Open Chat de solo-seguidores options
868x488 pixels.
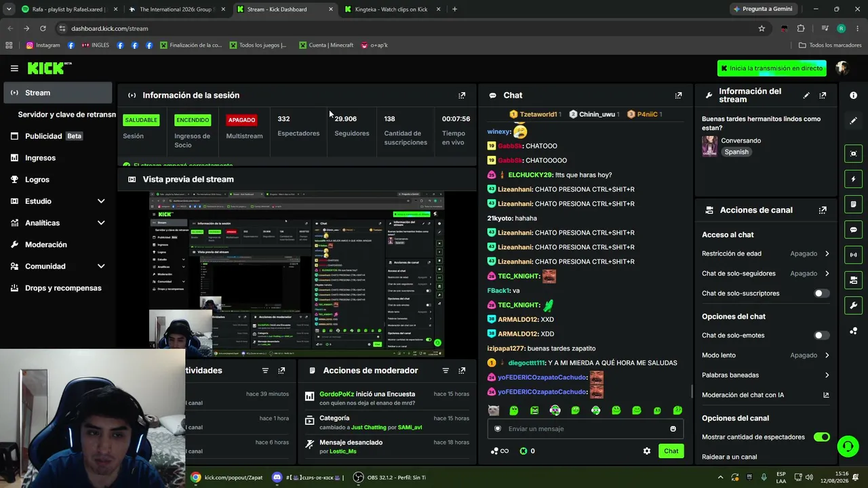(766, 274)
